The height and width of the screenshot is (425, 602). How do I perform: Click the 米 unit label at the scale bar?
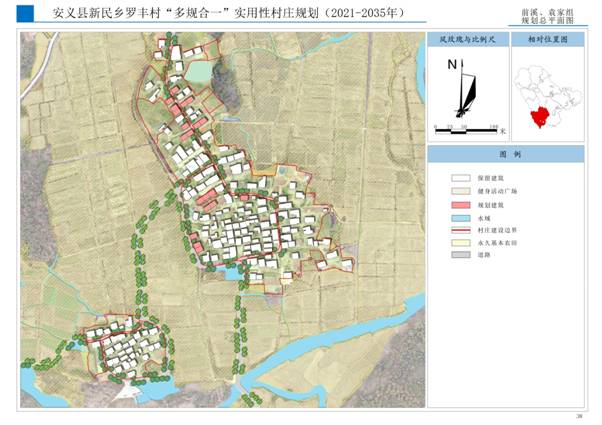[x=503, y=131]
